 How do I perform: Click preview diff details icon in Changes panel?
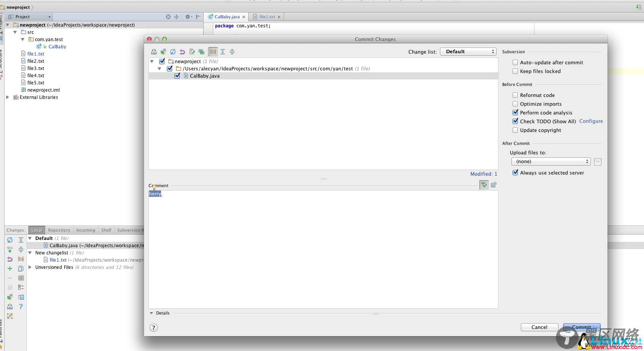[x=21, y=297]
